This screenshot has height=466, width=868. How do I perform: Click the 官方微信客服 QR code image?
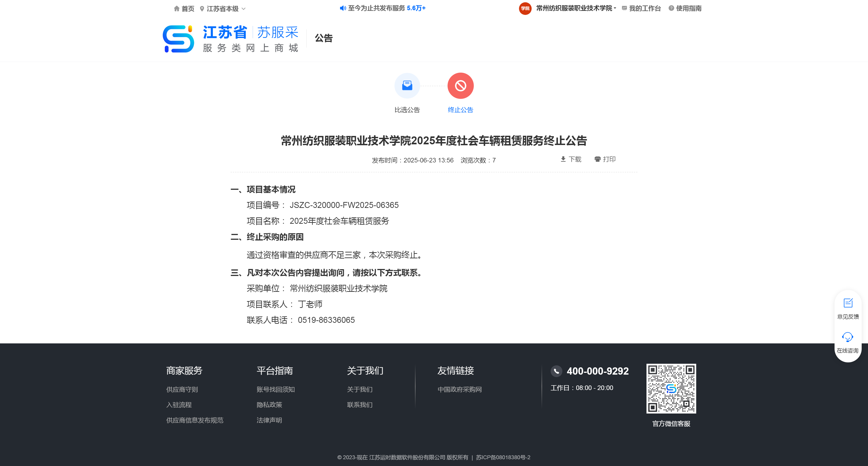click(671, 388)
